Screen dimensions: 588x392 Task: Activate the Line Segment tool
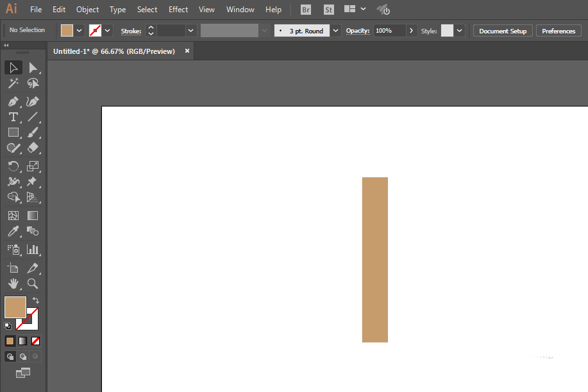point(33,117)
